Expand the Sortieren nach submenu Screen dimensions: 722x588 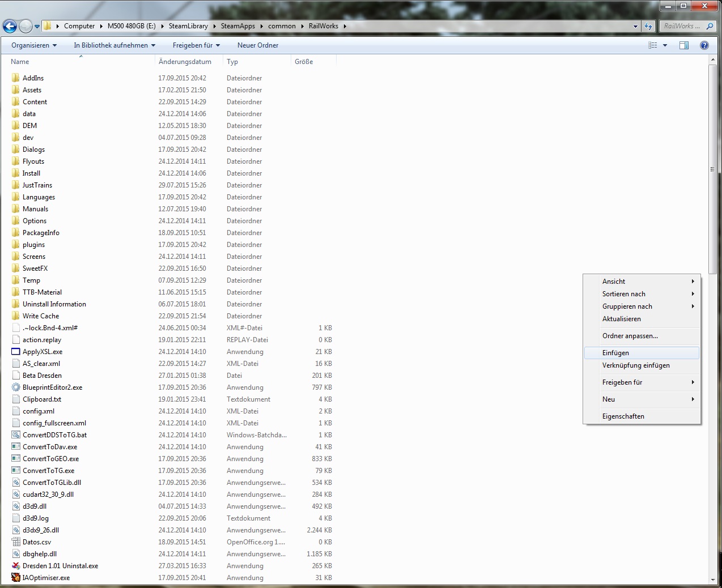pyautogui.click(x=642, y=294)
